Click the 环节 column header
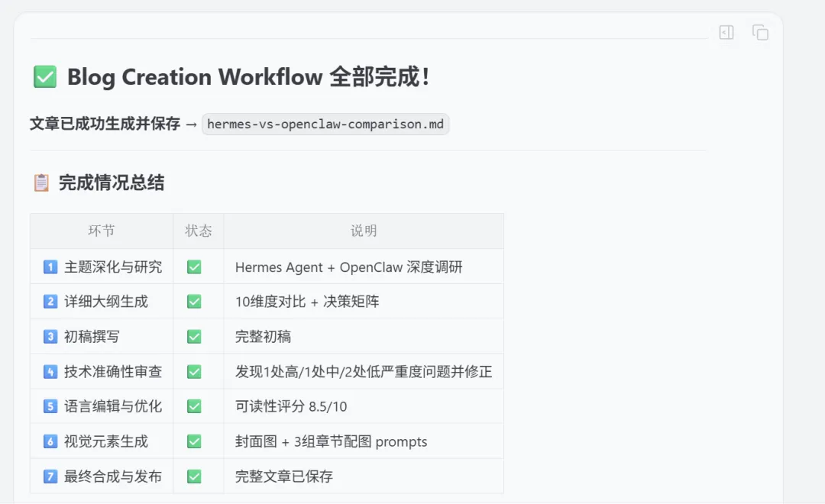 pos(102,231)
